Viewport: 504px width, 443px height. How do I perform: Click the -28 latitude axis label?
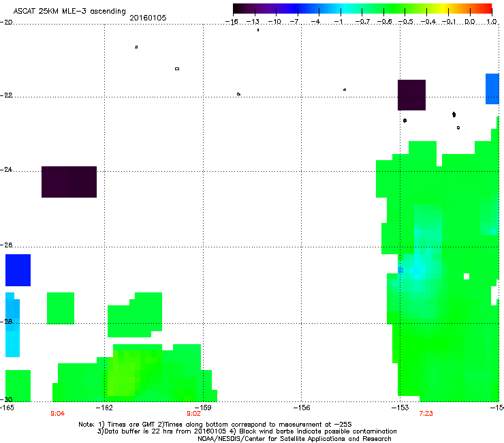[x=6, y=322]
